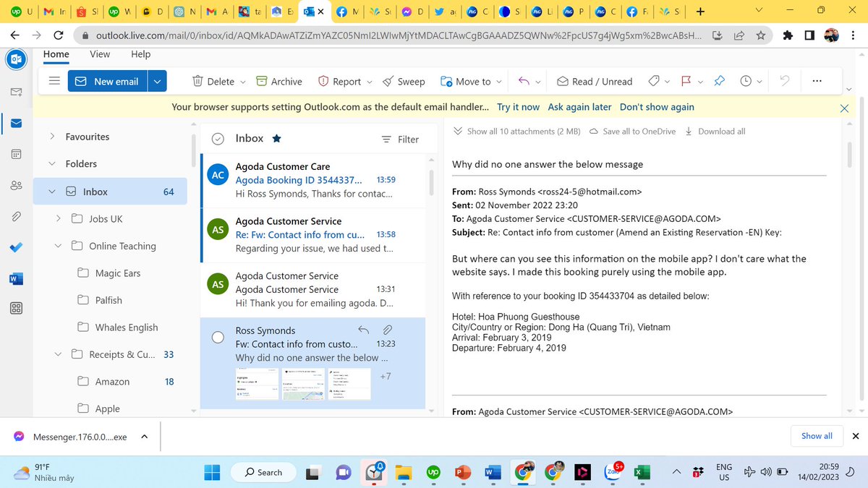Open the Palfish folder
Viewport: 868px width, 488px height.
[x=109, y=300]
